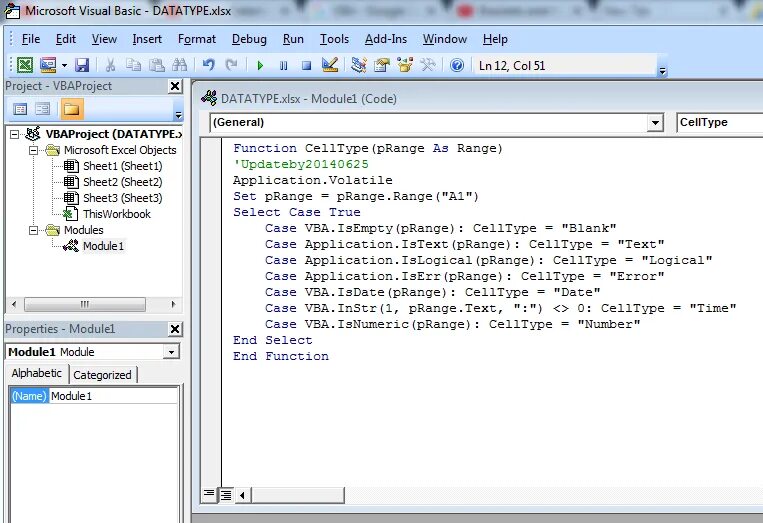Open the Add-Ins menu
Image resolution: width=763 pixels, height=523 pixels.
click(385, 39)
